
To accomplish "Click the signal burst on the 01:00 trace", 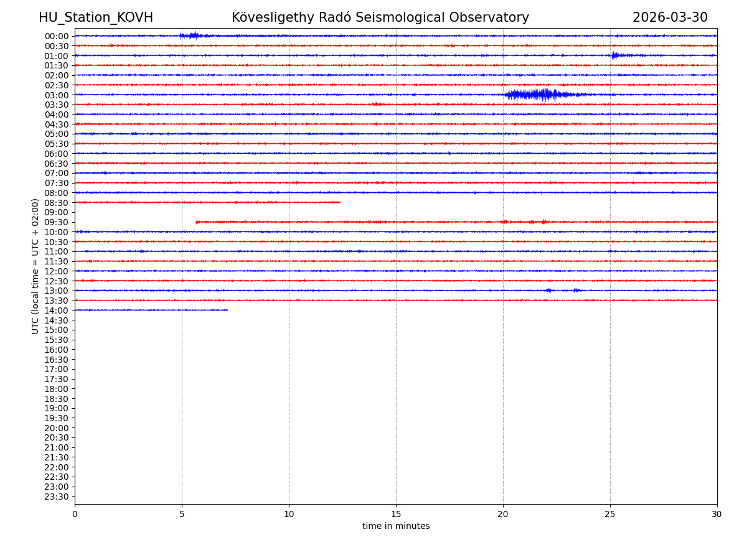I will click(618, 55).
